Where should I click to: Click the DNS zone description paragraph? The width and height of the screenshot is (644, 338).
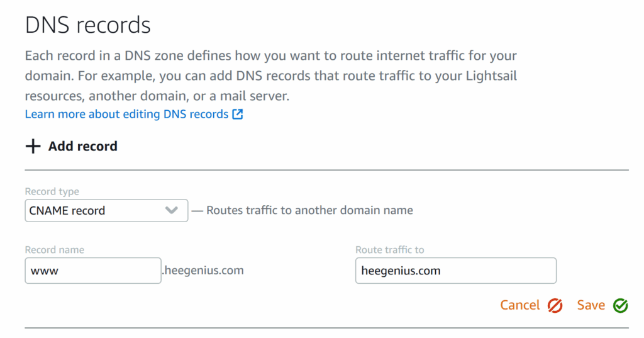pos(271,76)
